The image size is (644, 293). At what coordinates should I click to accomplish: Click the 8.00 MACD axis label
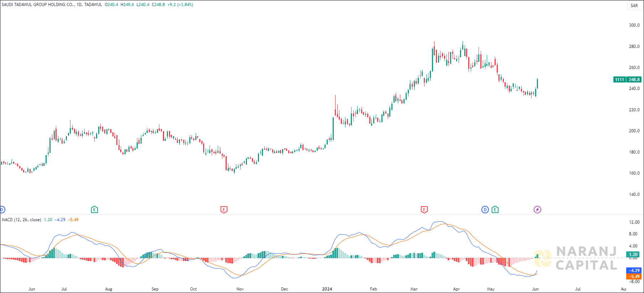click(633, 234)
